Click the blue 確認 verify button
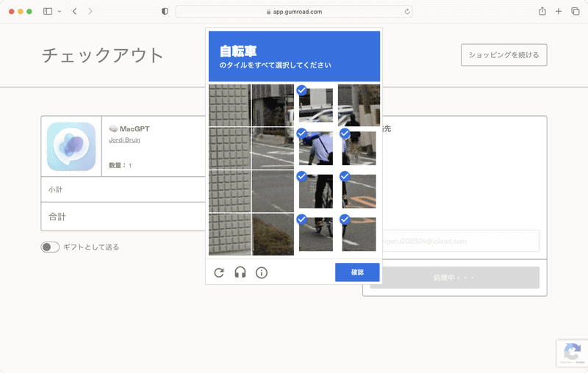 [x=357, y=272]
